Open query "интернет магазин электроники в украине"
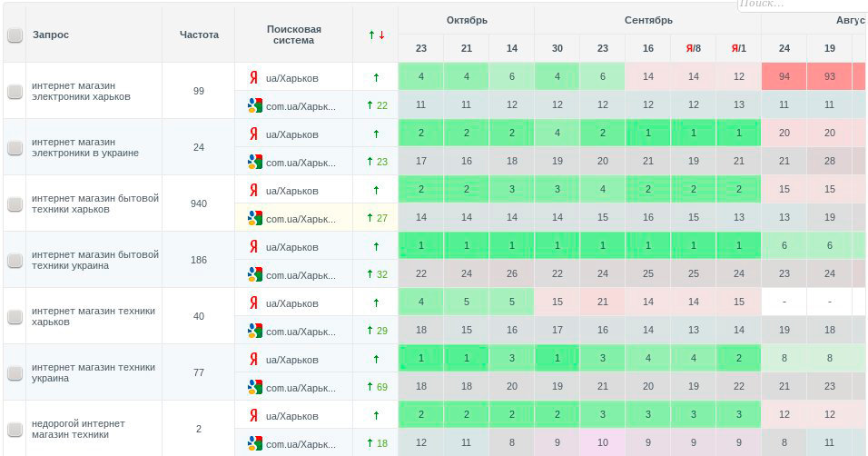The height and width of the screenshot is (456, 868). click(85, 147)
